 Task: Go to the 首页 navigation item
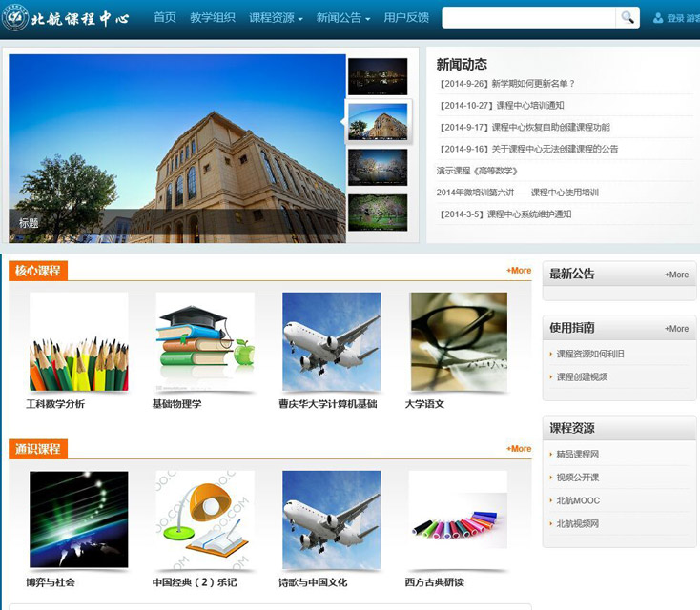click(165, 18)
